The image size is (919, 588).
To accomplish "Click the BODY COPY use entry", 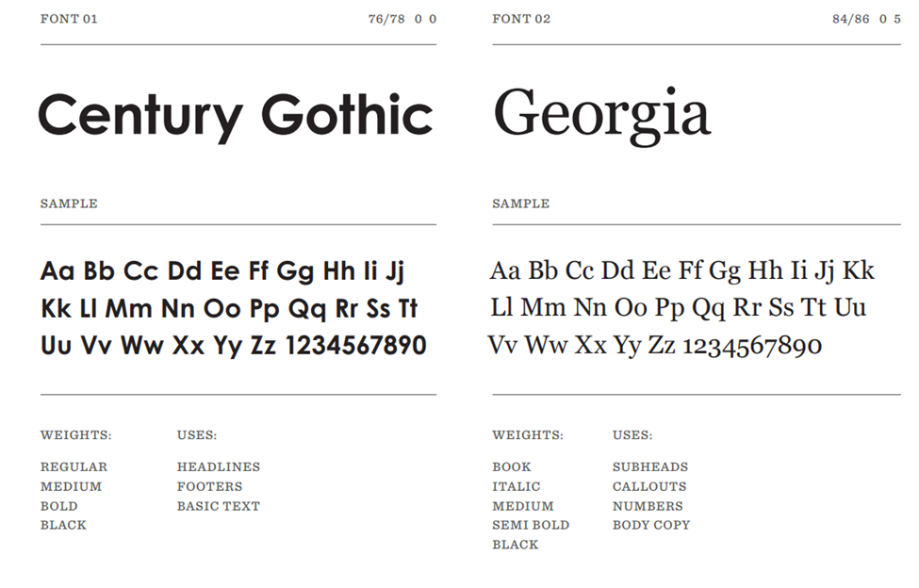I will pos(650,525).
